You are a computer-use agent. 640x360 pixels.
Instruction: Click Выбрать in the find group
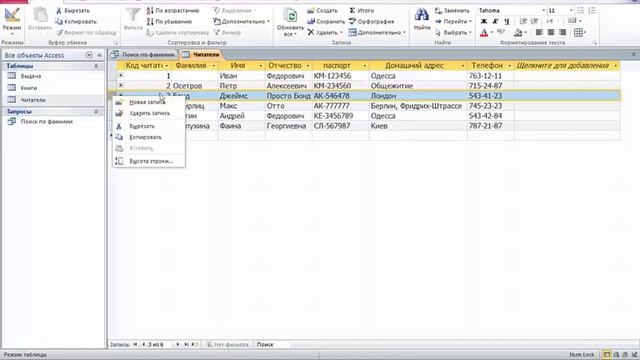pyautogui.click(x=453, y=32)
